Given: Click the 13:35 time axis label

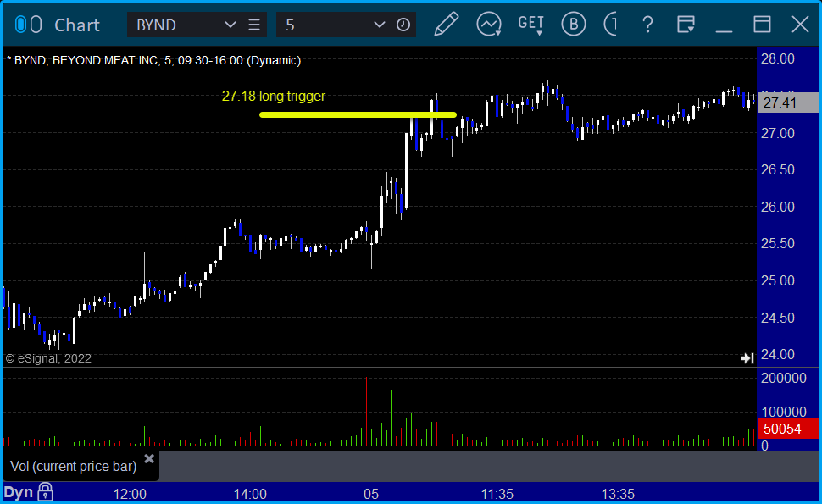Looking at the screenshot, I should click(x=618, y=494).
